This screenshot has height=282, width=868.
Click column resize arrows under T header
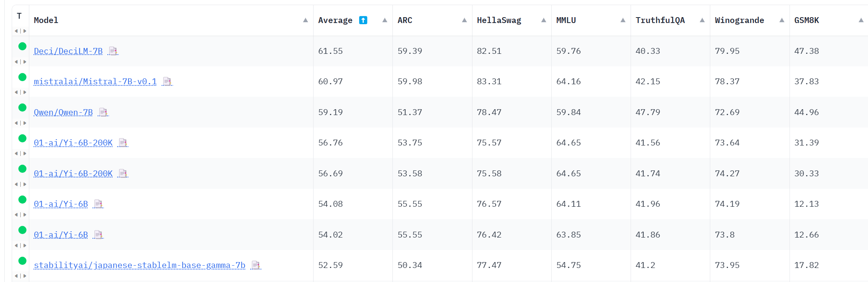click(20, 31)
